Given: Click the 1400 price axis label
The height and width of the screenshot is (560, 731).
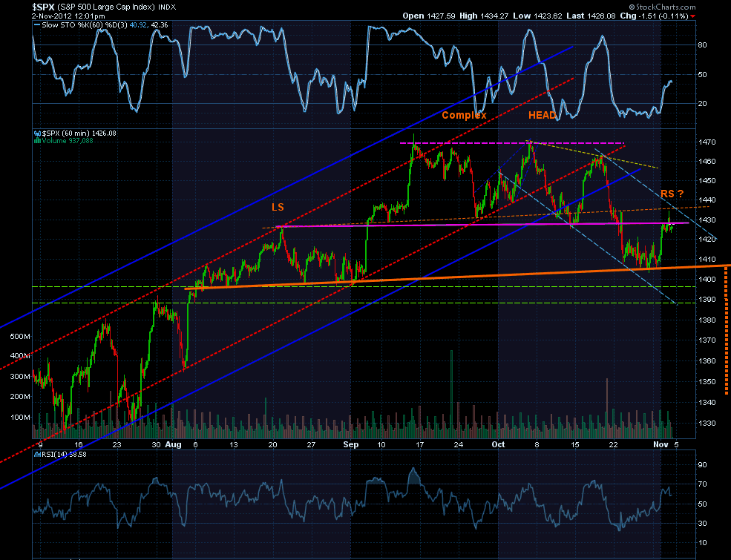Looking at the screenshot, I should [x=707, y=280].
